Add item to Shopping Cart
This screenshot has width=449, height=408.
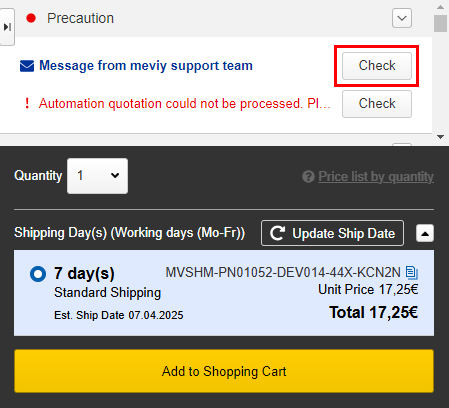point(224,371)
